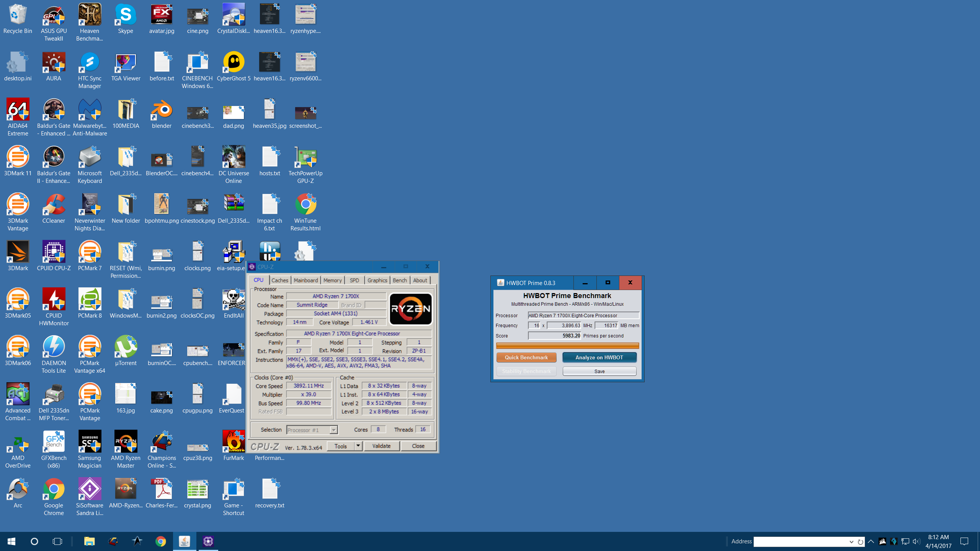Screen dimensions: 980x551
Task: Open AIDA64 Extreme shortcut
Action: tap(18, 117)
